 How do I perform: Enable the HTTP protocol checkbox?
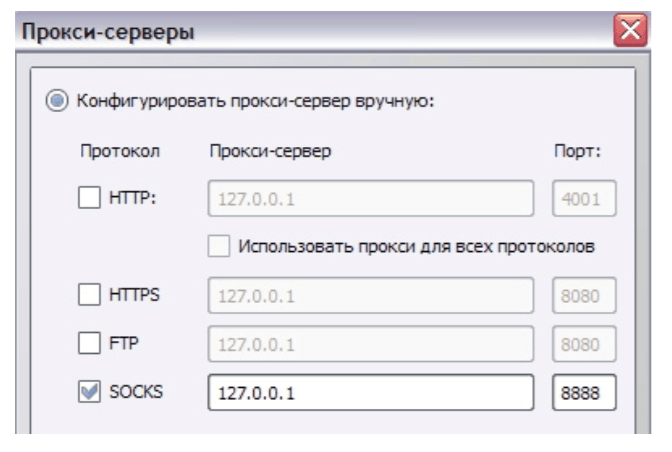(x=90, y=198)
